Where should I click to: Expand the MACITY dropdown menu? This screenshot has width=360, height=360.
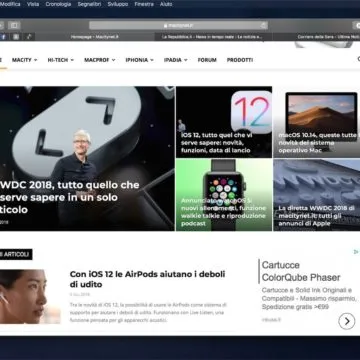[x=24, y=60]
